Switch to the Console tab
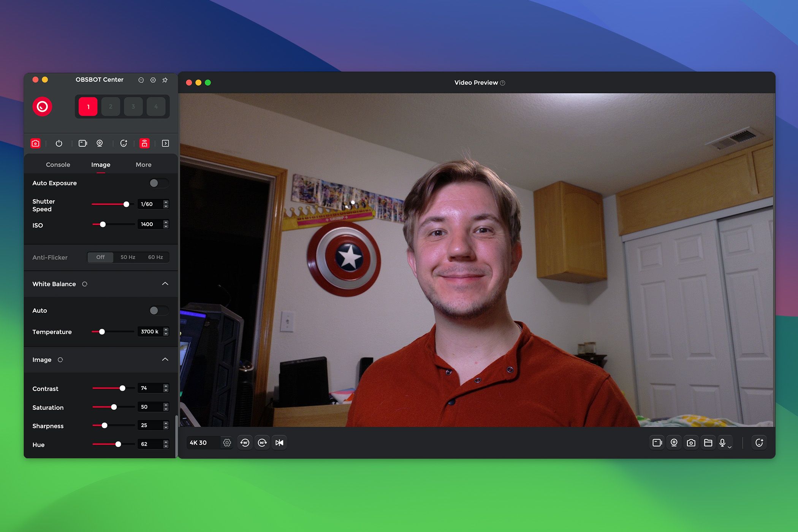The height and width of the screenshot is (532, 798). tap(58, 165)
